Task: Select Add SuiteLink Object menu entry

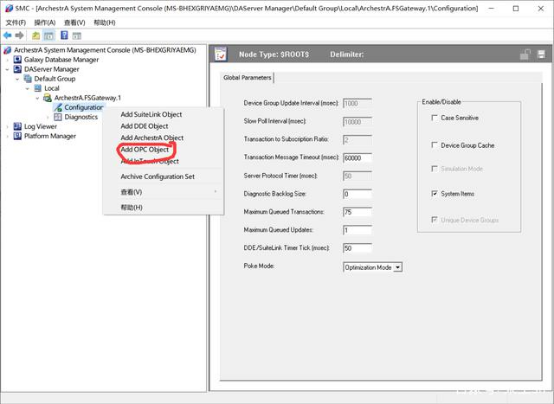Action: [151, 114]
